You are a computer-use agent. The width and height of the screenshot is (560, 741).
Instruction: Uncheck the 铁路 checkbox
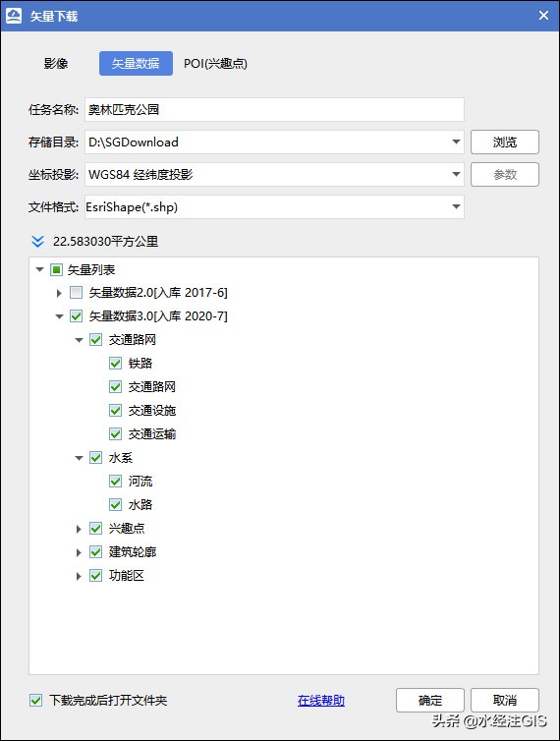point(115,364)
